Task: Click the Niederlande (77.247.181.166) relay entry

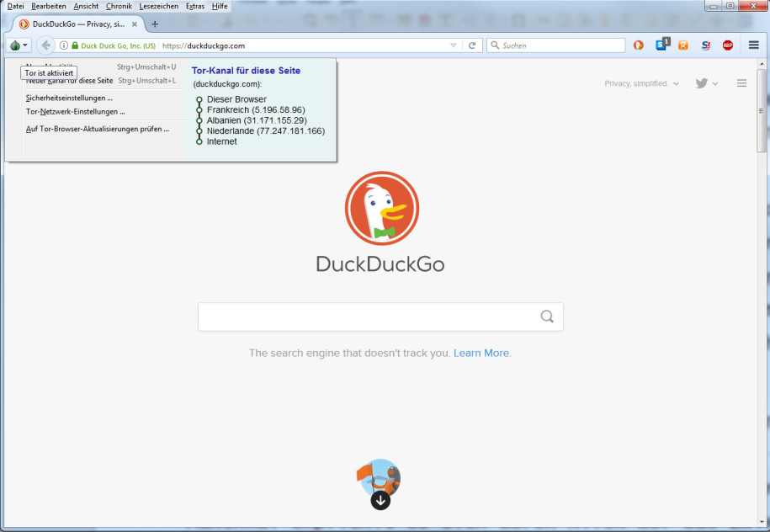Action: click(266, 131)
